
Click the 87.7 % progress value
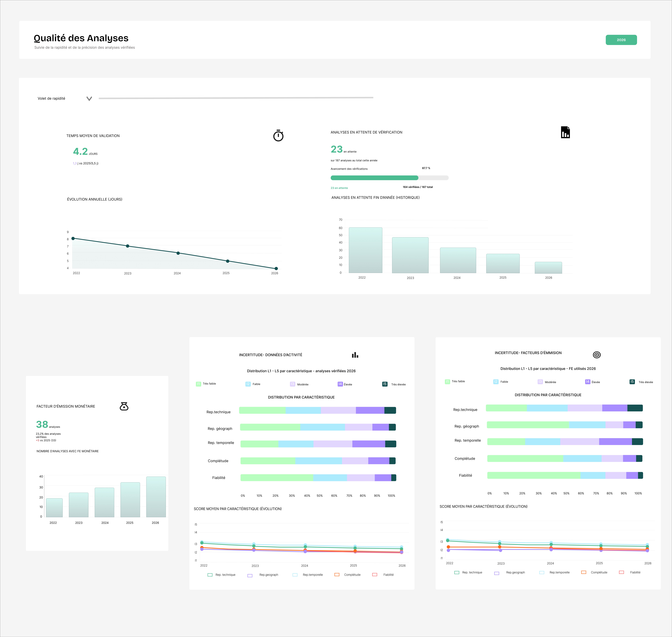[x=426, y=168]
